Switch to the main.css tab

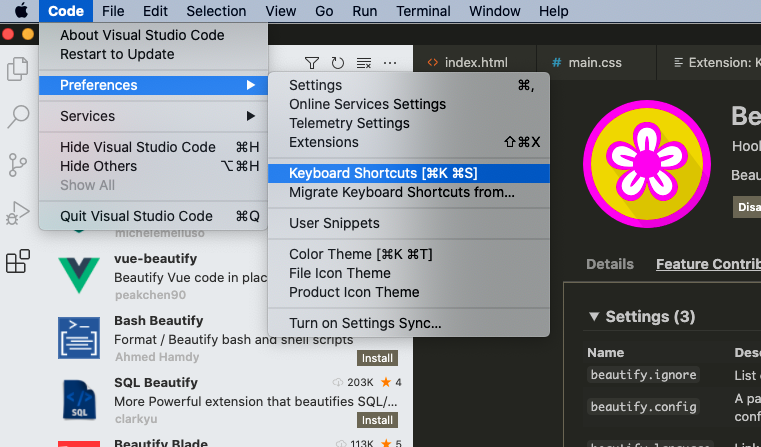(x=596, y=63)
